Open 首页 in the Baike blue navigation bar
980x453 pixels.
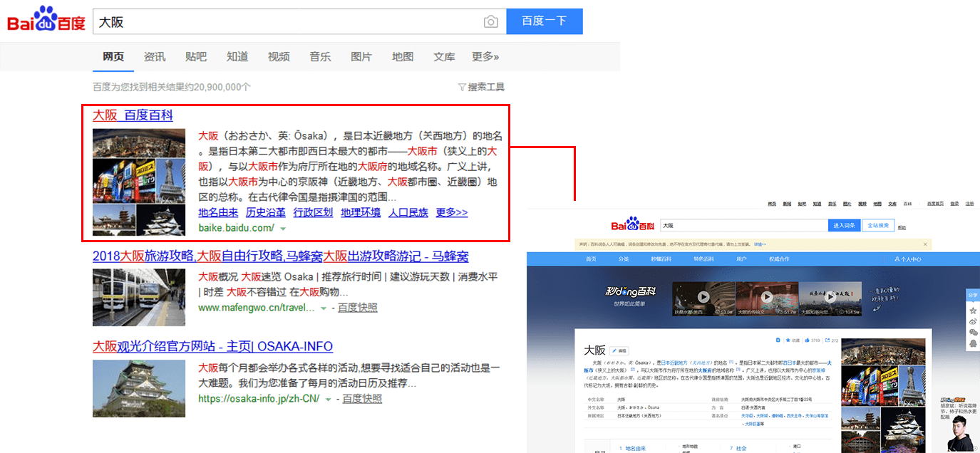pos(591,259)
